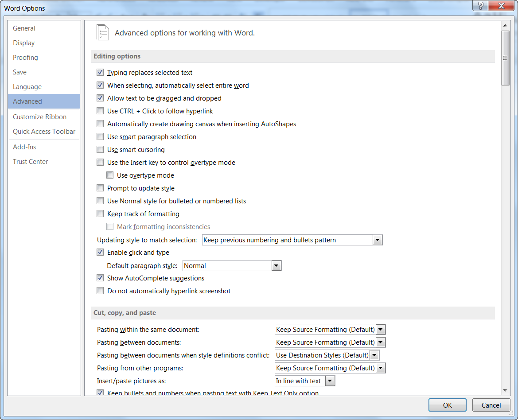This screenshot has width=518, height=420.
Task: Enable automatically create drawing canvas checkbox
Action: pyautogui.click(x=100, y=124)
